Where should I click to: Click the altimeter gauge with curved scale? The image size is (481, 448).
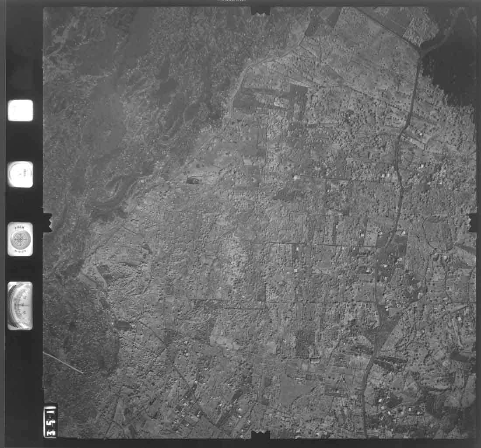[20, 306]
